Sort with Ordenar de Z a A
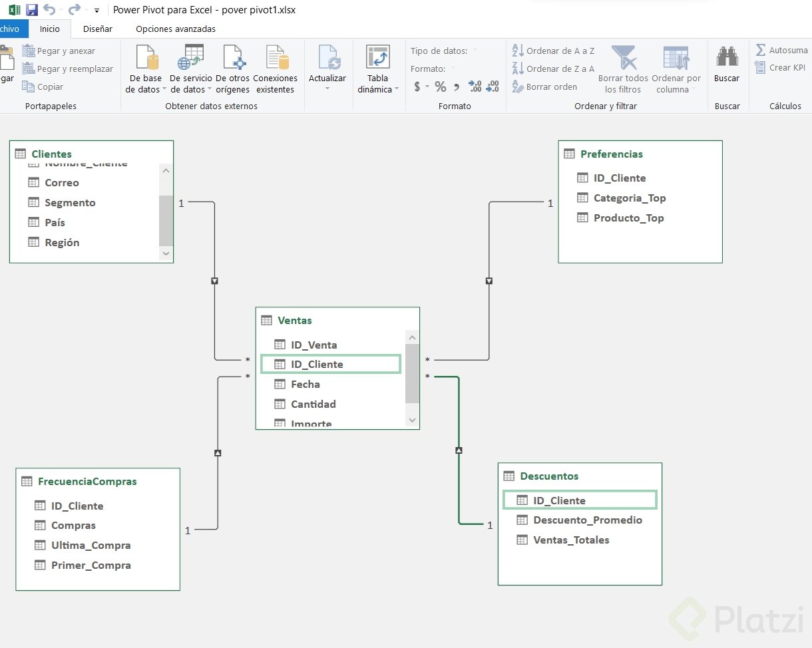The image size is (812, 648). tap(553, 69)
